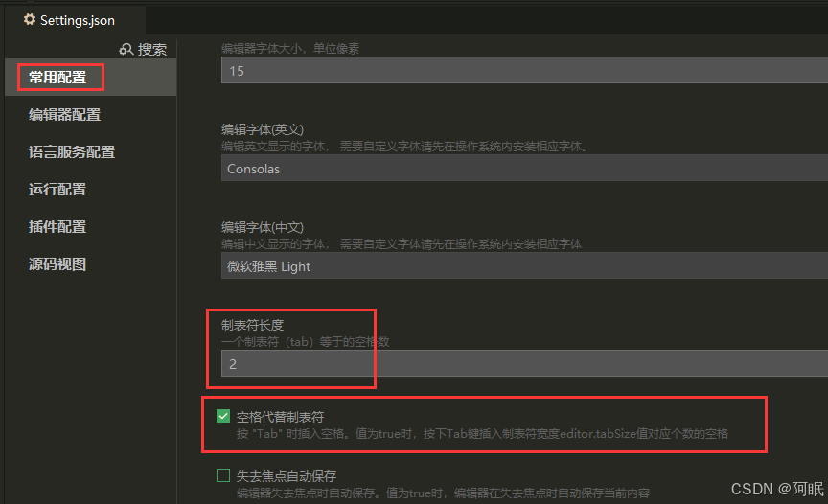Click the 微软雅黑 Light Chinese font field
The image size is (828, 504).
(524, 266)
